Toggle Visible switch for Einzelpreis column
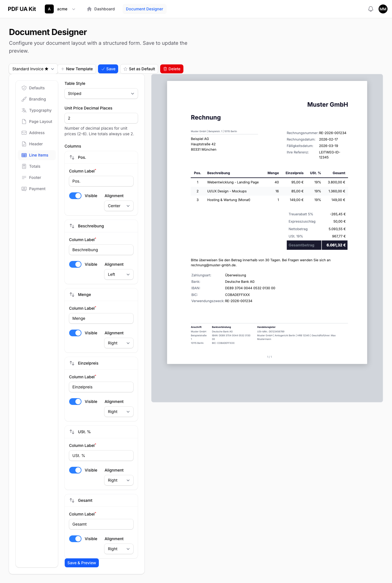Viewport: 392px width, 583px height. [x=75, y=402]
